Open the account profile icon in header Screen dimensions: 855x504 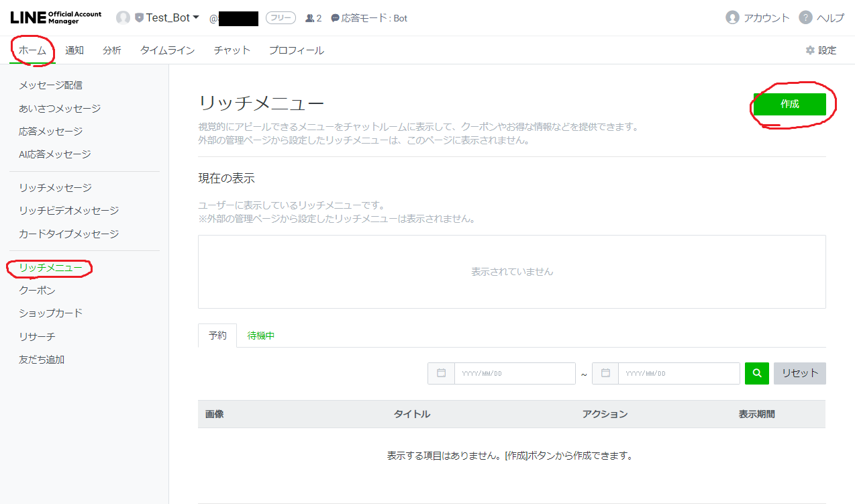[124, 17]
